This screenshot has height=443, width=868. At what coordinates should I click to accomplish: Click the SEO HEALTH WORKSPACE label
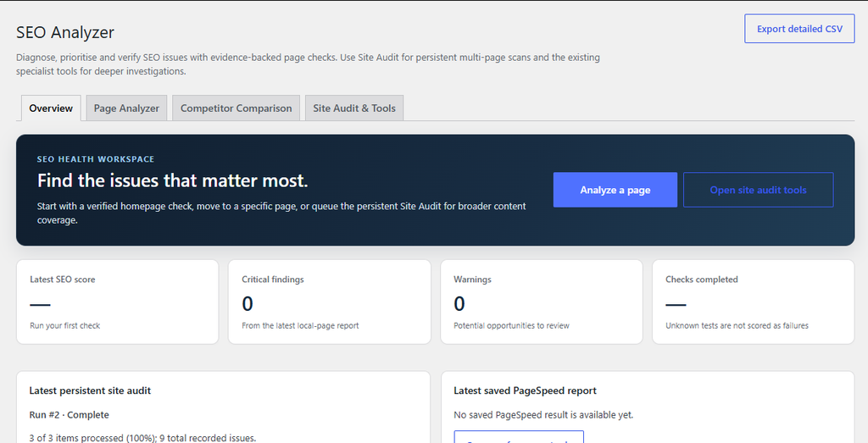[x=96, y=159]
